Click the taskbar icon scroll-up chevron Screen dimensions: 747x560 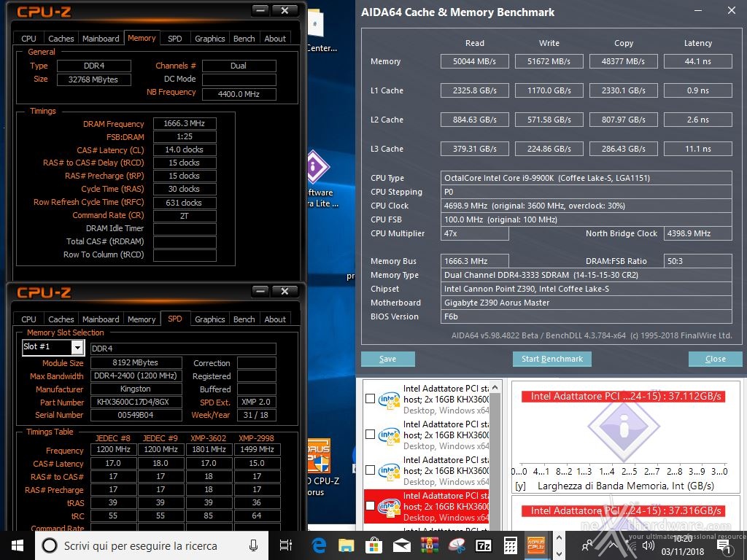point(560,538)
